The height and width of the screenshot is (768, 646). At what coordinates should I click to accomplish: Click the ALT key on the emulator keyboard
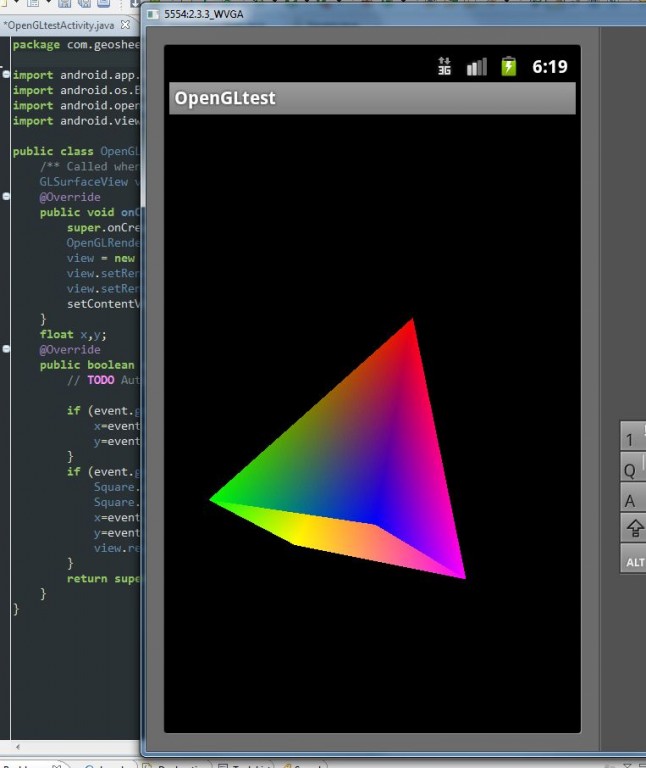click(633, 559)
